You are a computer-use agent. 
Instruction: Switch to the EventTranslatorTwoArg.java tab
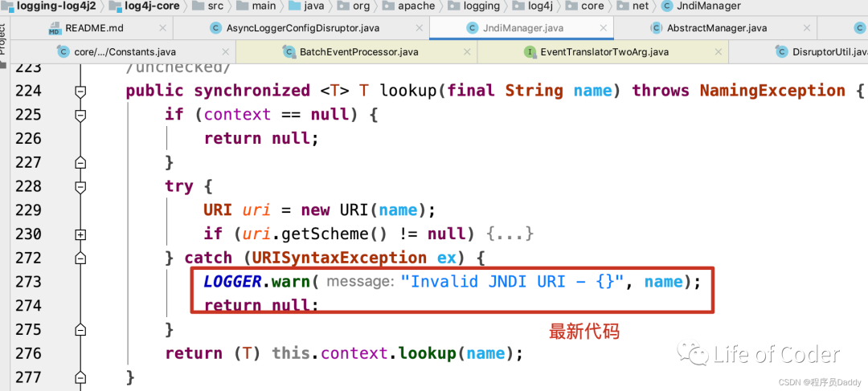[x=604, y=52]
